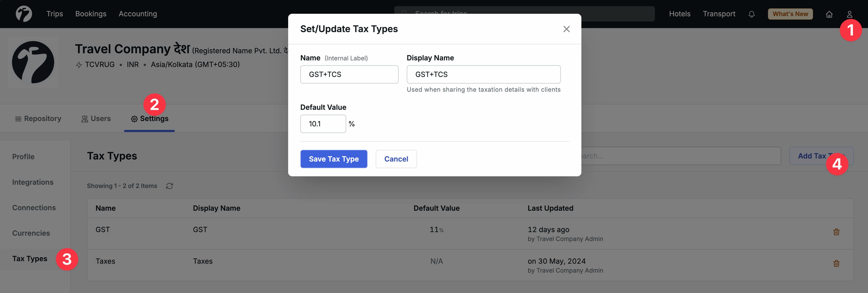This screenshot has width=868, height=293.
Task: Click the Travel Company logo avatar
Action: (33, 62)
